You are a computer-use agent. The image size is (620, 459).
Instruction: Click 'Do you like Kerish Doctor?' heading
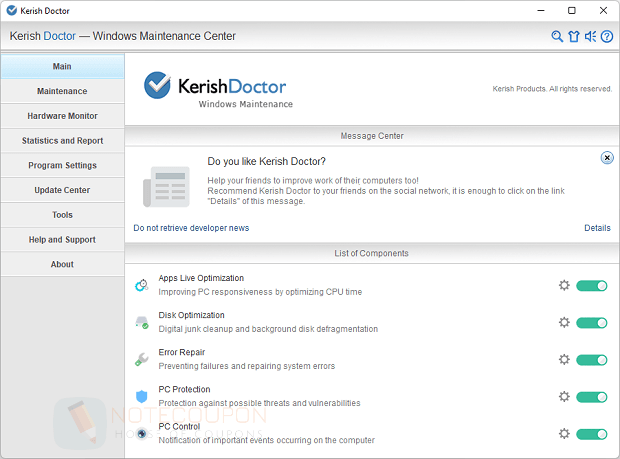[x=267, y=161]
